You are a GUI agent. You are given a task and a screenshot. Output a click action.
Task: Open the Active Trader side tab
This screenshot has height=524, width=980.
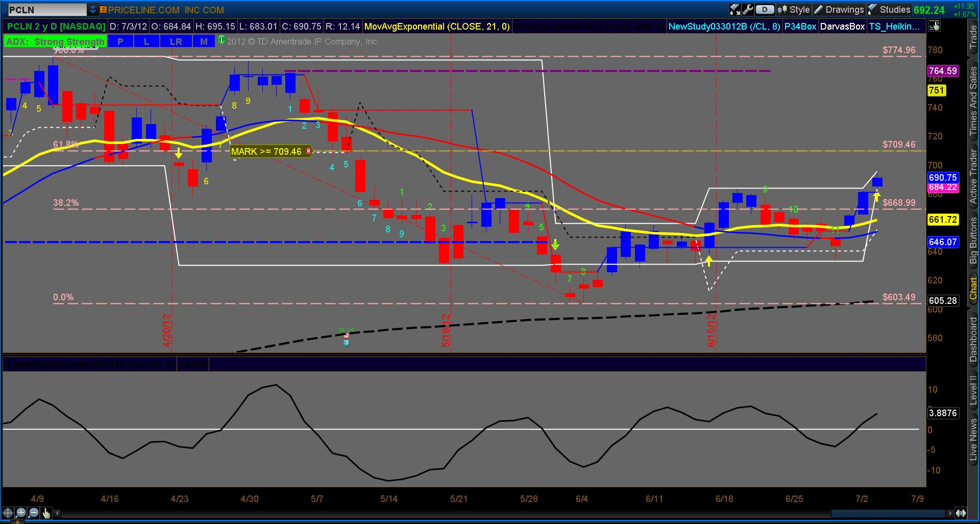(973, 176)
